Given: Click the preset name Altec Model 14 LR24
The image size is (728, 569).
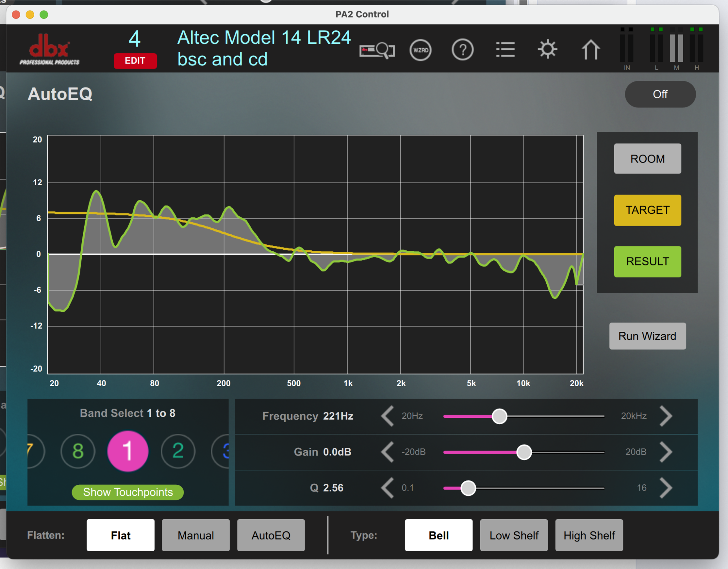Looking at the screenshot, I should pyautogui.click(x=264, y=38).
